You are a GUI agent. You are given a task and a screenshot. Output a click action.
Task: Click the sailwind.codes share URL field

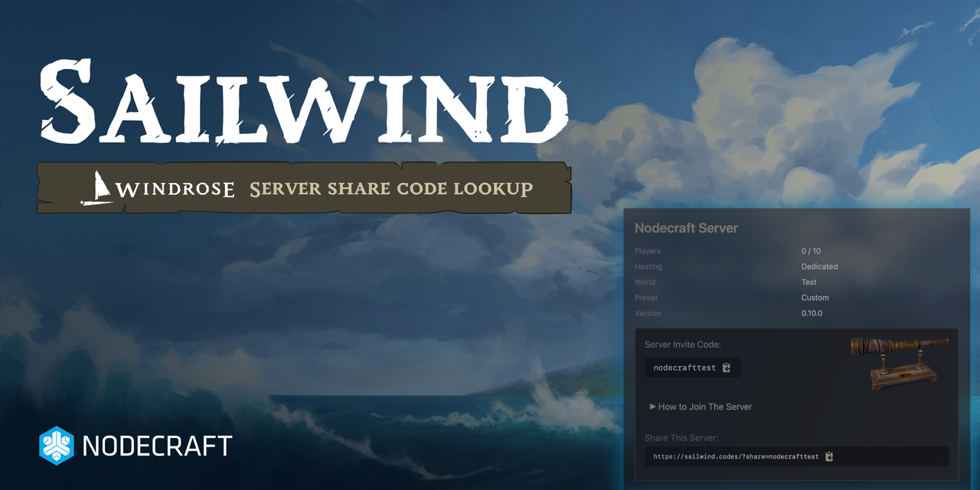point(735,457)
